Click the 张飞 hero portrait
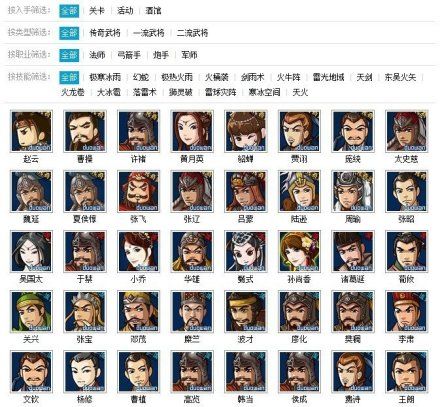This screenshot has width=440, height=407. point(139,191)
